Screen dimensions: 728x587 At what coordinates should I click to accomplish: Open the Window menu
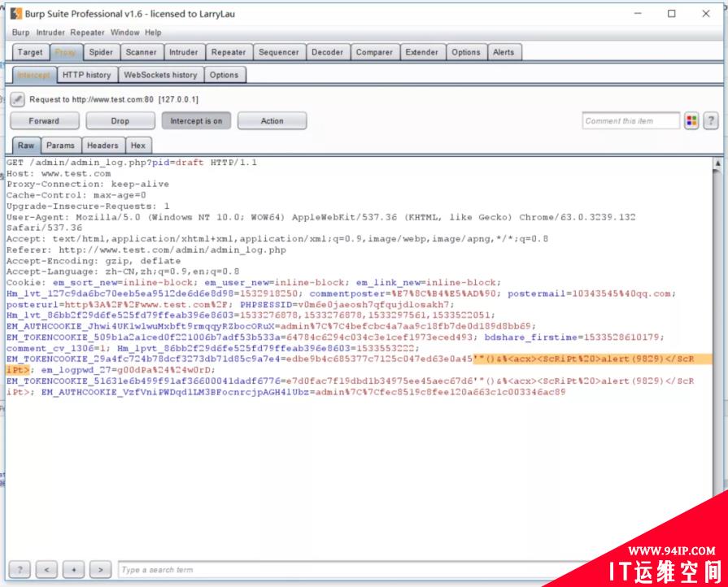(125, 33)
